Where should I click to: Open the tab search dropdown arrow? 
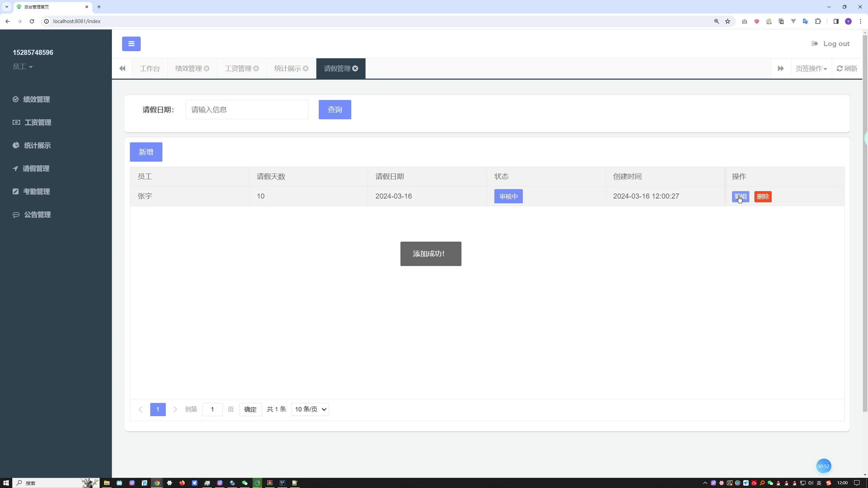click(6, 7)
